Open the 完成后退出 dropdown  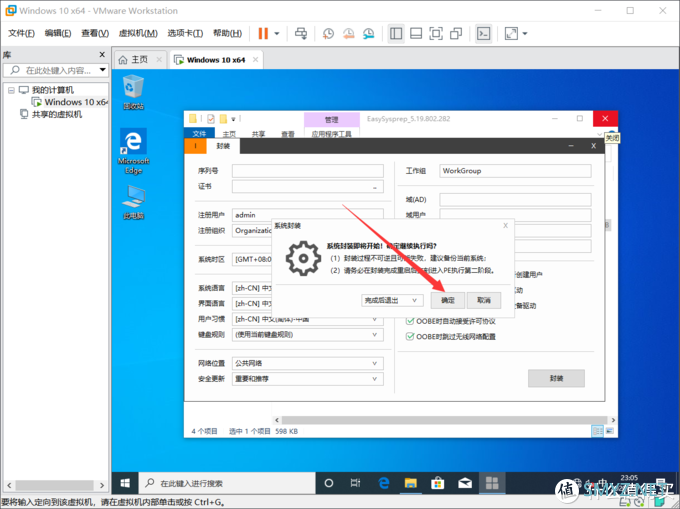point(392,300)
